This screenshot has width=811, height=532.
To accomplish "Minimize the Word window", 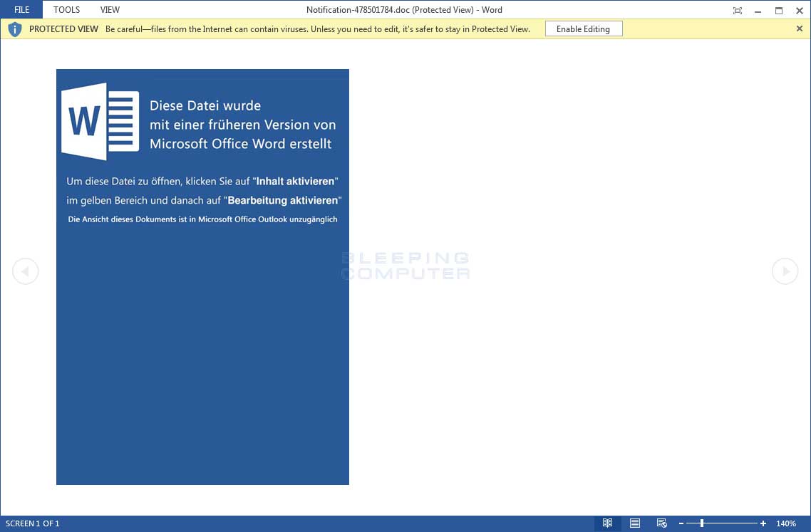I will [x=758, y=11].
